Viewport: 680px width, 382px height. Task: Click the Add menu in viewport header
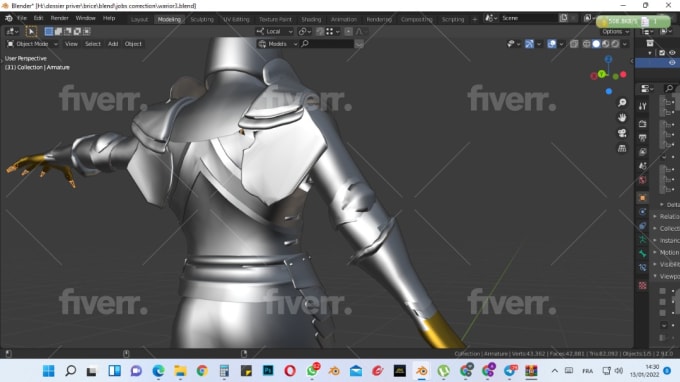(x=113, y=44)
